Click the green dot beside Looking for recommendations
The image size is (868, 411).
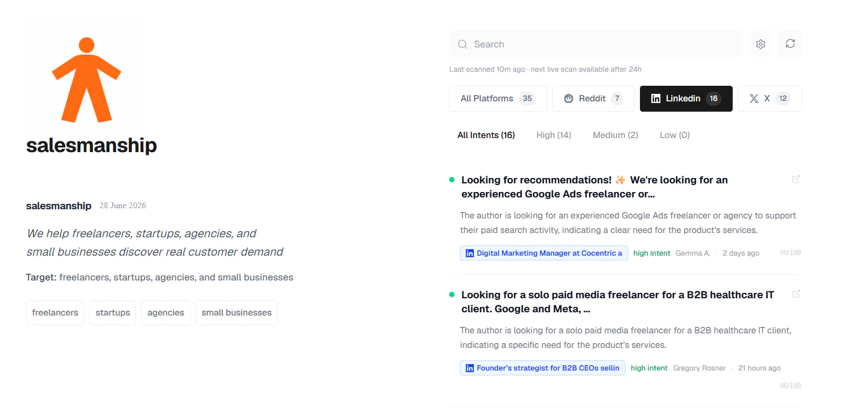(452, 180)
